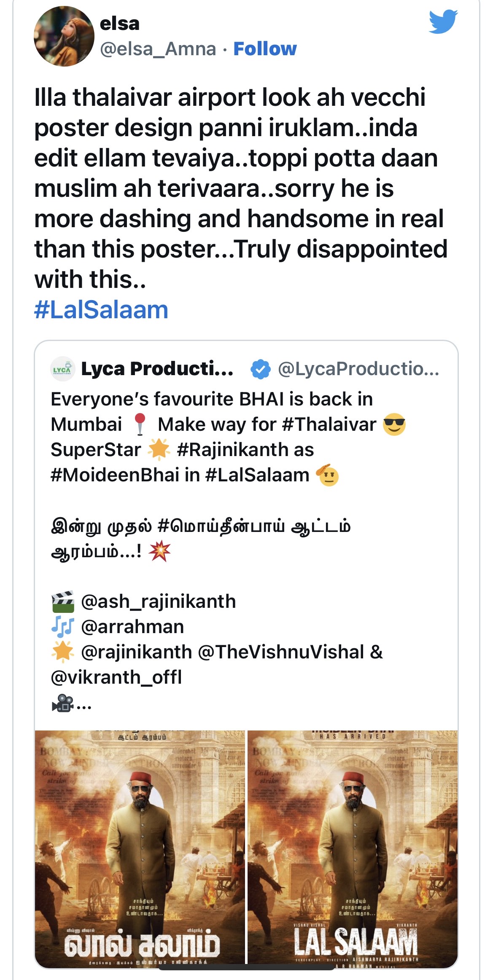The image size is (493, 980).
Task: Open the #MoideenBhai hashtag
Action: click(115, 475)
